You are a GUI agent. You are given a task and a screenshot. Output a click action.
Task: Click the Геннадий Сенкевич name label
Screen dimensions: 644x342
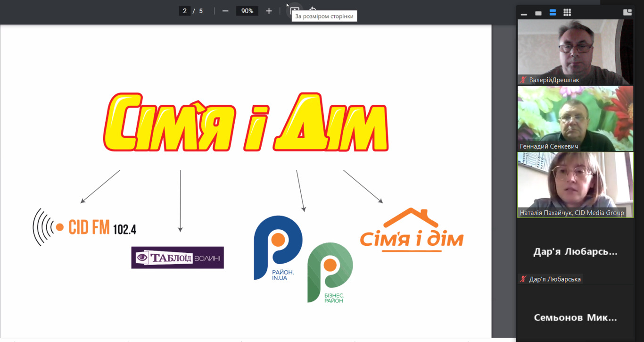click(549, 147)
